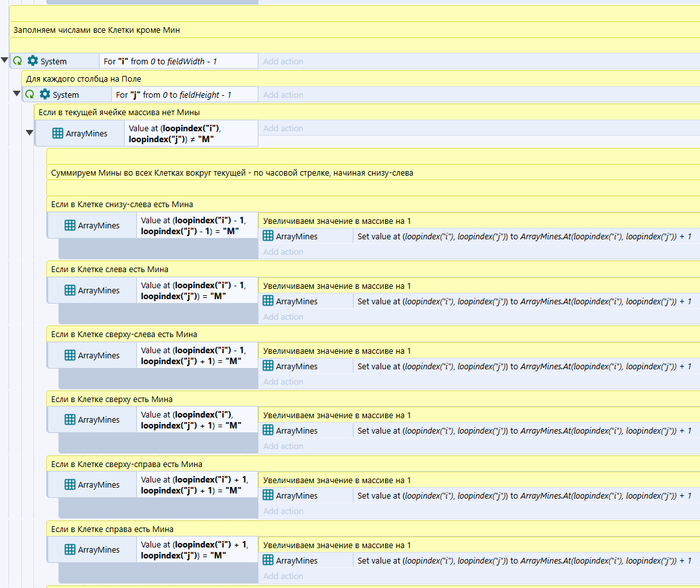Click the System gear icon in the For "i" loop

[32, 61]
